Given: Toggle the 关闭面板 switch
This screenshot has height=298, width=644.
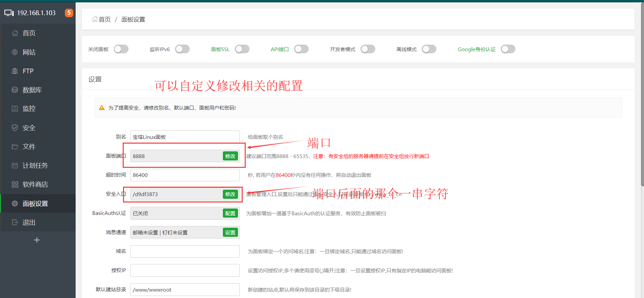Looking at the screenshot, I should click(x=121, y=49).
